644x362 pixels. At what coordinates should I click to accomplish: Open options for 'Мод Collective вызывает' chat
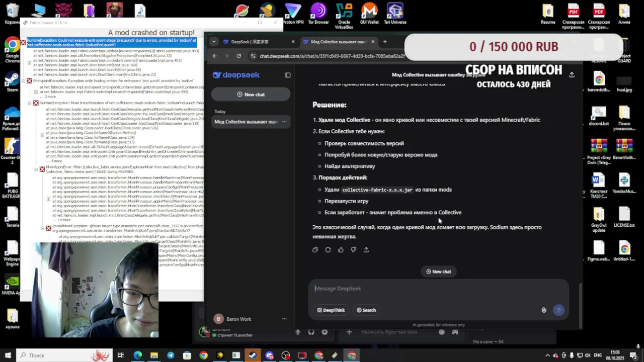[284, 122]
